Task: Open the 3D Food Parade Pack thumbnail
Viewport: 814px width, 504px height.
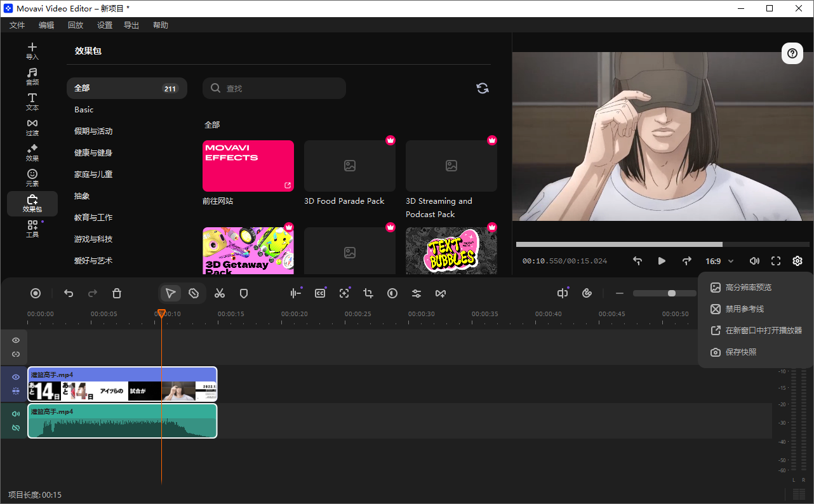Action: point(350,166)
